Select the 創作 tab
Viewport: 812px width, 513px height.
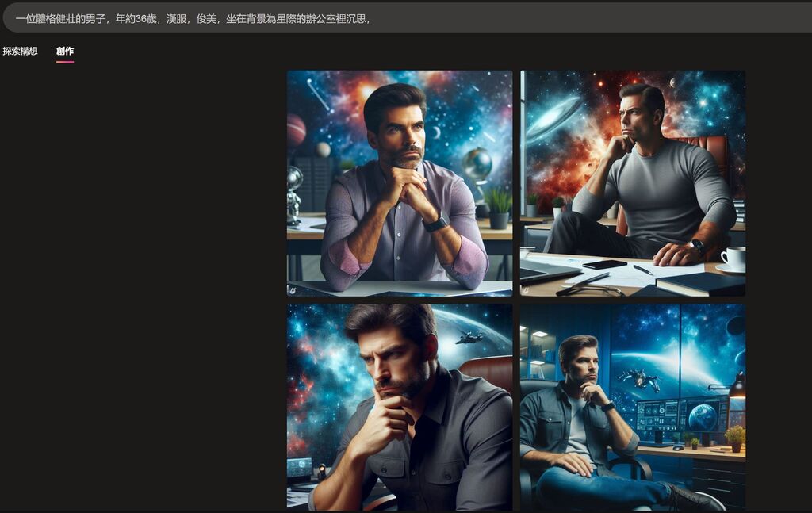pyautogui.click(x=65, y=51)
